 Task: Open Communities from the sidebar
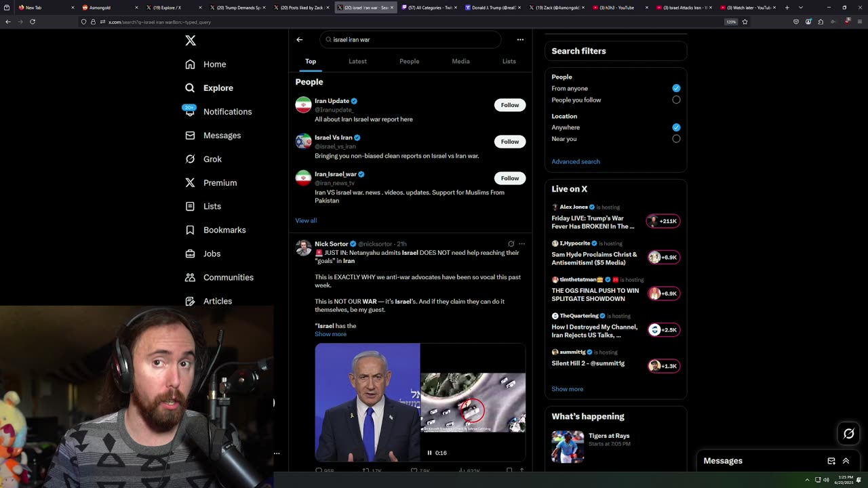pyautogui.click(x=219, y=277)
